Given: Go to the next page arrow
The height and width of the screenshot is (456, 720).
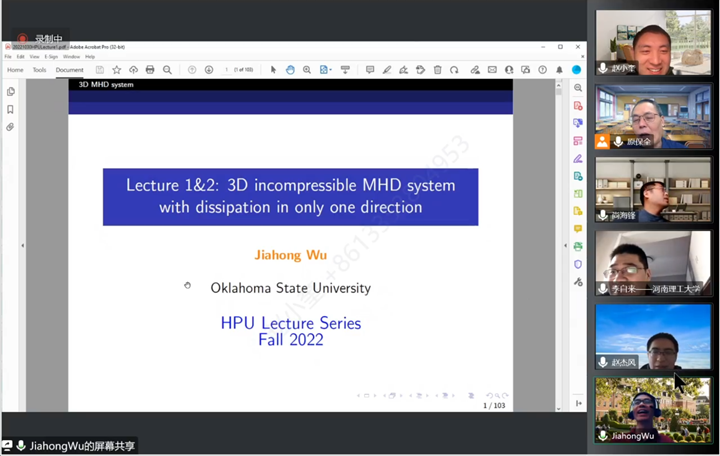Looking at the screenshot, I should coord(209,70).
